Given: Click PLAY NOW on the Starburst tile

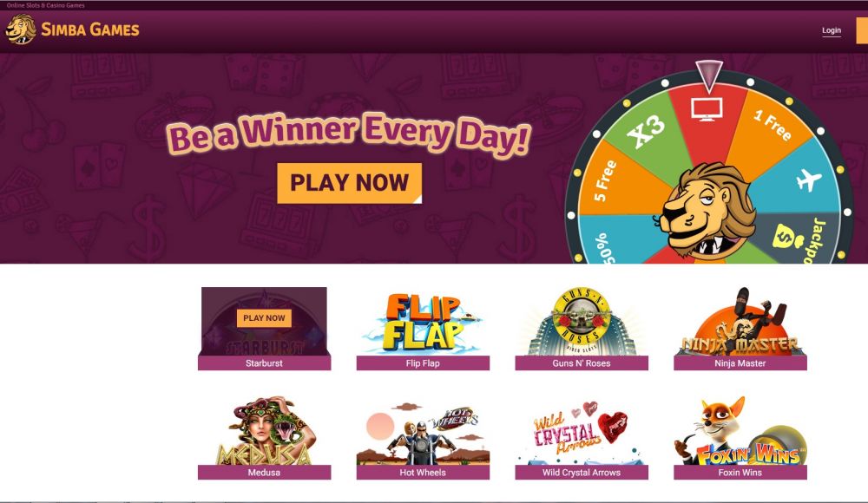Looking at the screenshot, I should tap(264, 317).
